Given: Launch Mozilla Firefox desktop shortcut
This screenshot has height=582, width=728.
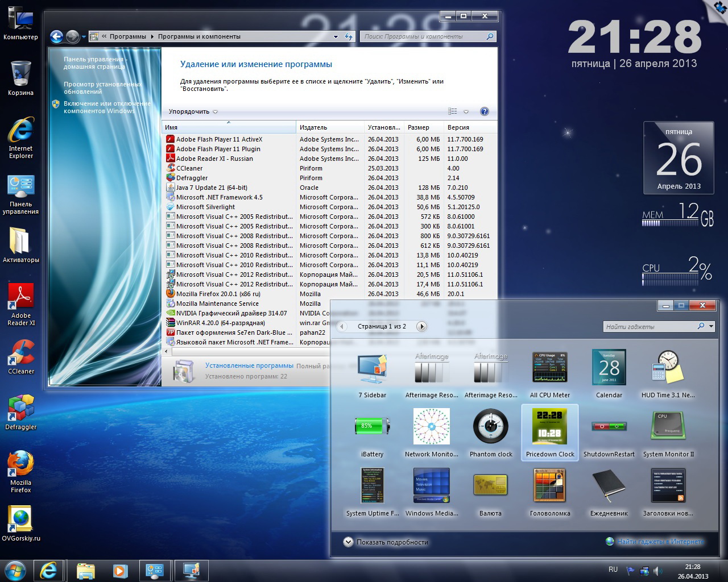Looking at the screenshot, I should click(21, 472).
